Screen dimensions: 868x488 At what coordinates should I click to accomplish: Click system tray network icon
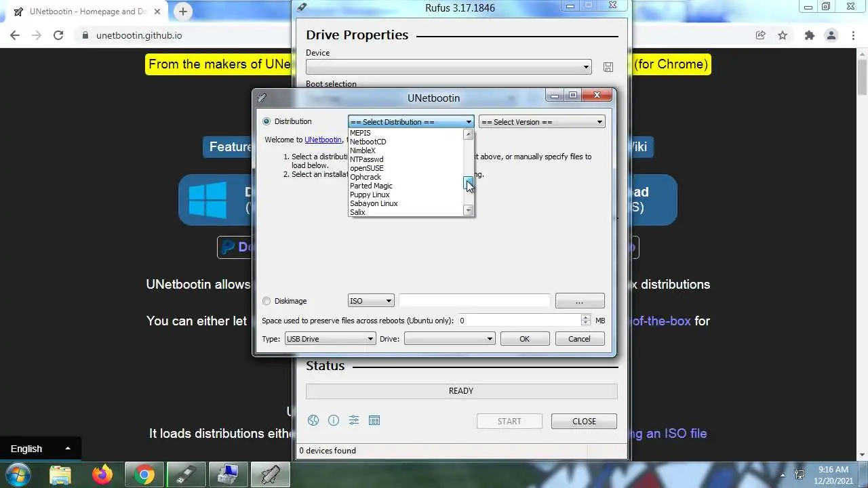pyautogui.click(x=800, y=475)
